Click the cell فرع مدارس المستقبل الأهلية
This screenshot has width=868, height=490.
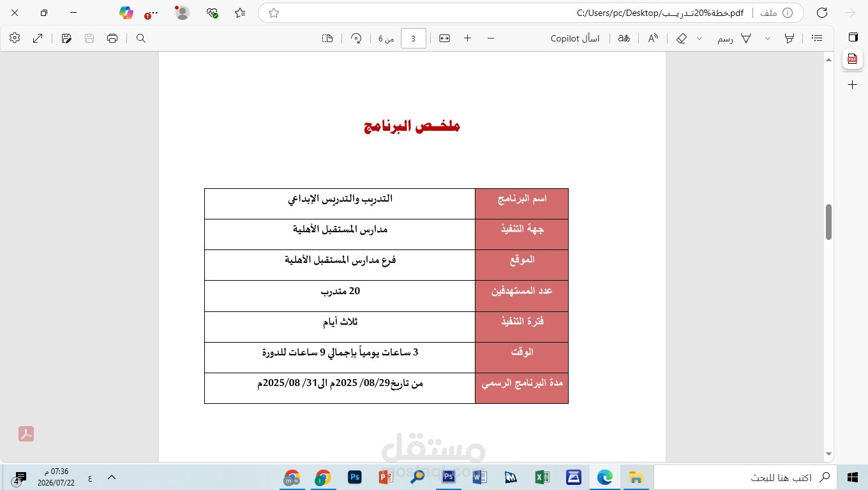tap(340, 265)
